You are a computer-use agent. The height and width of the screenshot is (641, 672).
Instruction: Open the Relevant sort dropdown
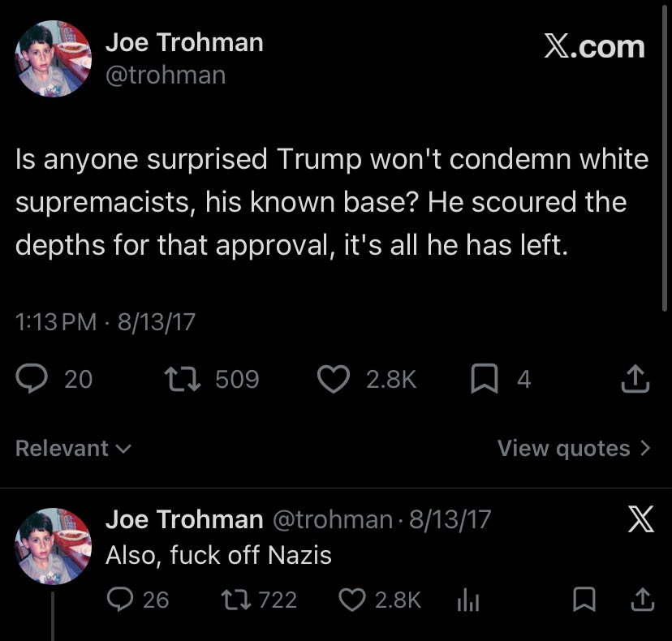[73, 448]
